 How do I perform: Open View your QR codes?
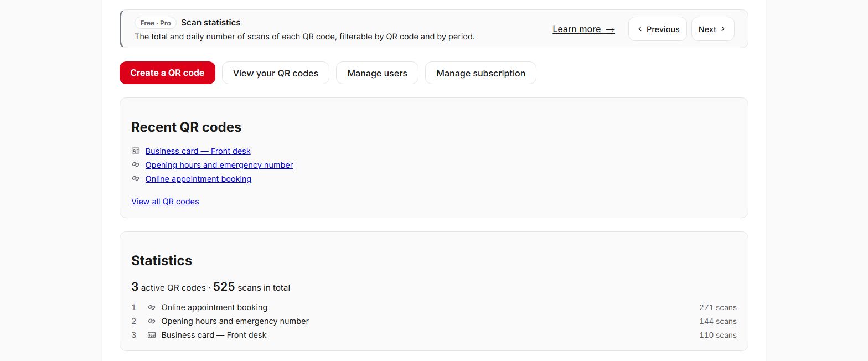(x=276, y=73)
